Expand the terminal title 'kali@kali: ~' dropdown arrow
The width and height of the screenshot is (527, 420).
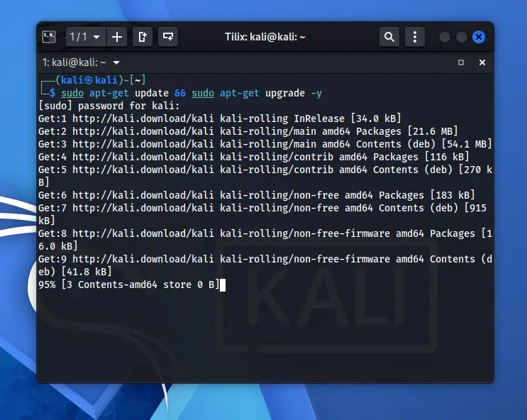click(x=116, y=62)
